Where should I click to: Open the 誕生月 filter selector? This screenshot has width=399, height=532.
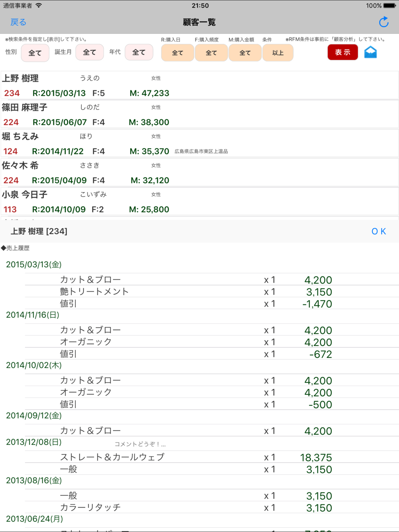pyautogui.click(x=89, y=52)
